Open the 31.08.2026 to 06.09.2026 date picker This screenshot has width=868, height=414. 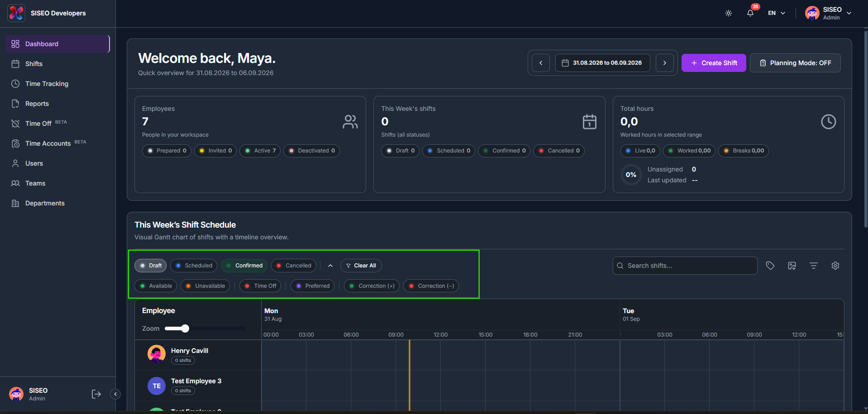[602, 63]
